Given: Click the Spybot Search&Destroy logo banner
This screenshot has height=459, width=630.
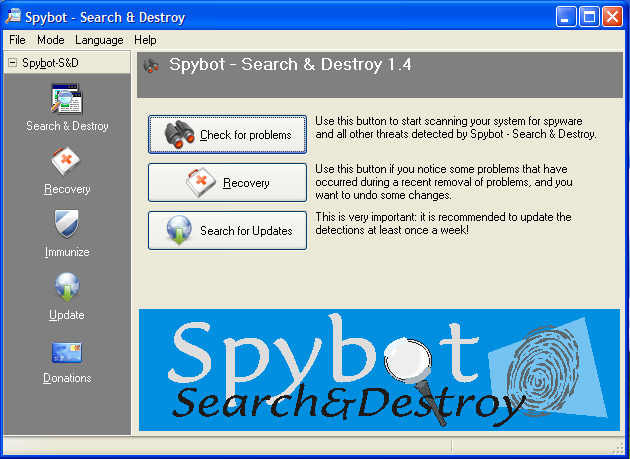Looking at the screenshot, I should [x=379, y=370].
